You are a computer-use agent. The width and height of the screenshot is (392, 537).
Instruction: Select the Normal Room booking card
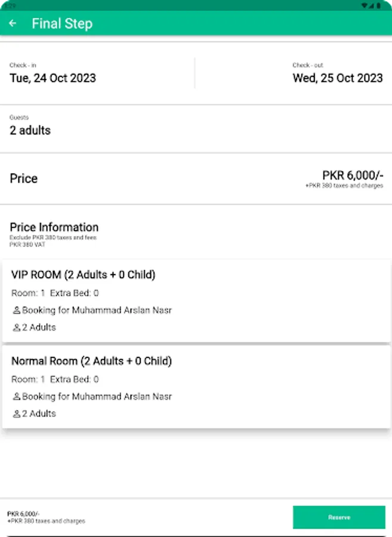tap(196, 385)
